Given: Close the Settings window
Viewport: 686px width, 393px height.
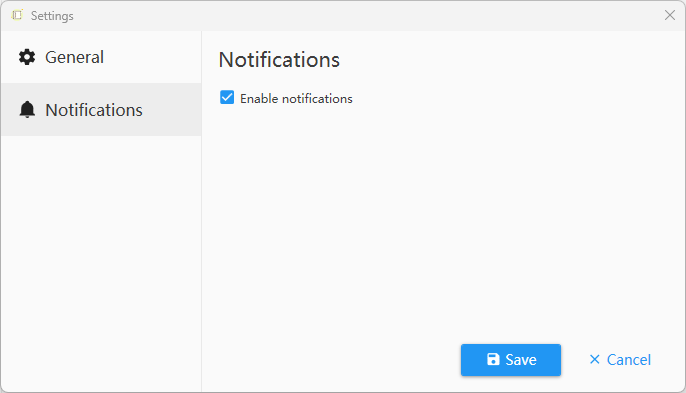Looking at the screenshot, I should (669, 15).
